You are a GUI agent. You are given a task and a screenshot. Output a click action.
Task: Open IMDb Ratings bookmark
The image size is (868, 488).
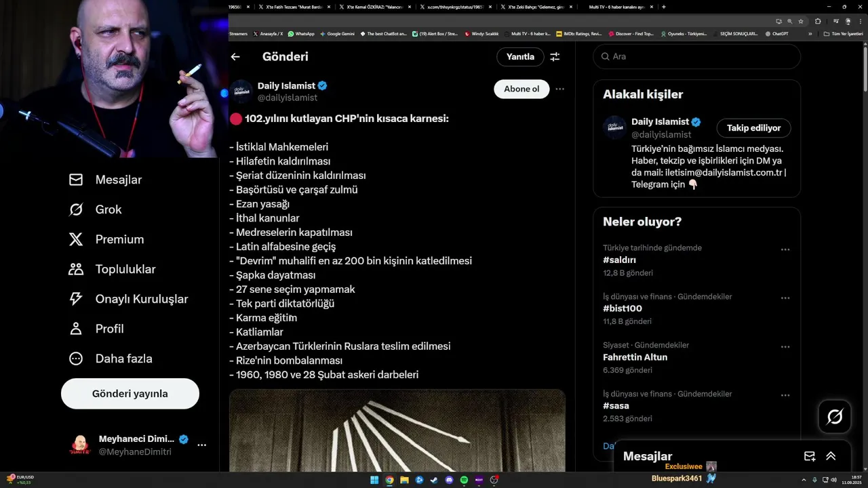click(579, 33)
